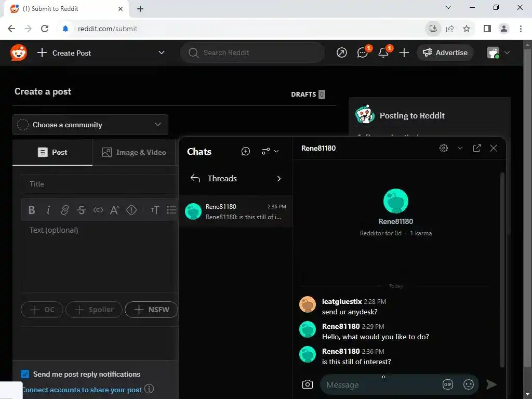Toggle Send me post reply notifications checkbox
The image size is (532, 399).
point(25,374)
